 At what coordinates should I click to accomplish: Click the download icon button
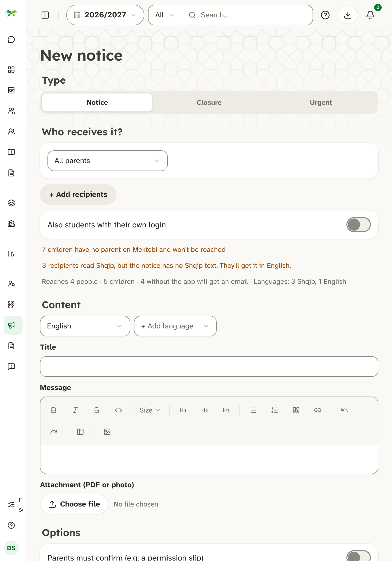tap(348, 15)
